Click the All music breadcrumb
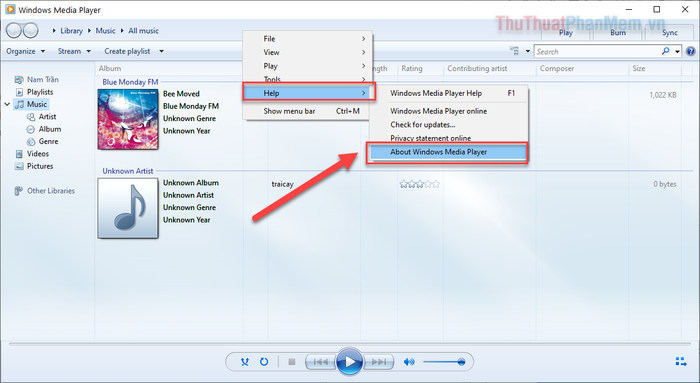The height and width of the screenshot is (383, 700). (x=143, y=31)
